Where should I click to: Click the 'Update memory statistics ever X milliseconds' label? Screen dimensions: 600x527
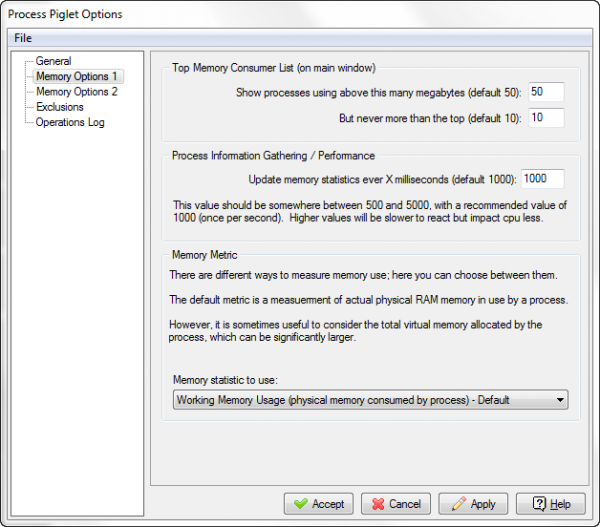click(x=382, y=179)
